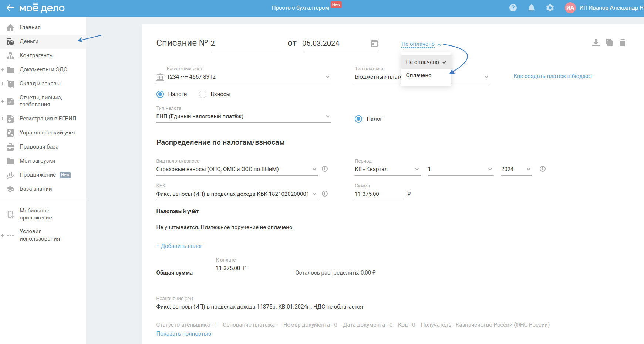The height and width of the screenshot is (344, 644).
Task: Click the Главная home icon
Action: [x=10, y=27]
